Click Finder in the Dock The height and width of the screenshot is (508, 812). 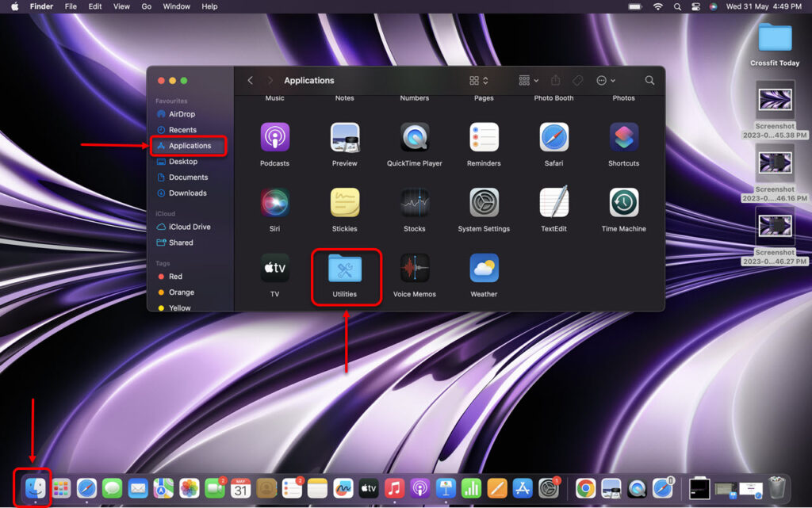click(35, 488)
